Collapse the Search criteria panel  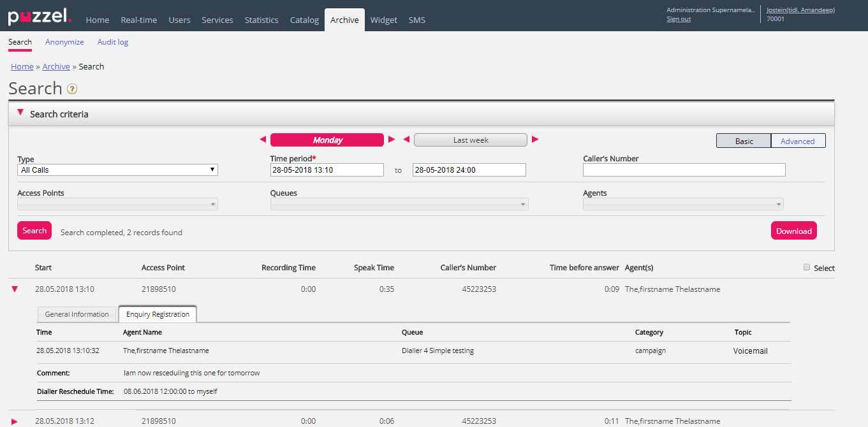point(20,113)
